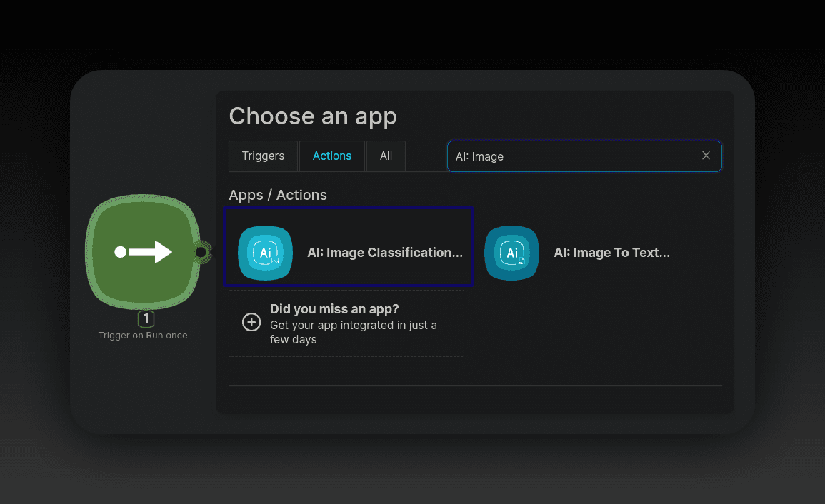The height and width of the screenshot is (504, 825).
Task: Click the "Trigger on Run once" label
Action: click(x=143, y=336)
